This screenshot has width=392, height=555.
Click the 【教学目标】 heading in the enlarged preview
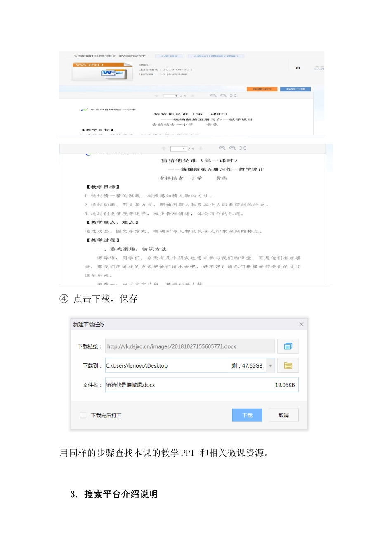(x=103, y=187)
